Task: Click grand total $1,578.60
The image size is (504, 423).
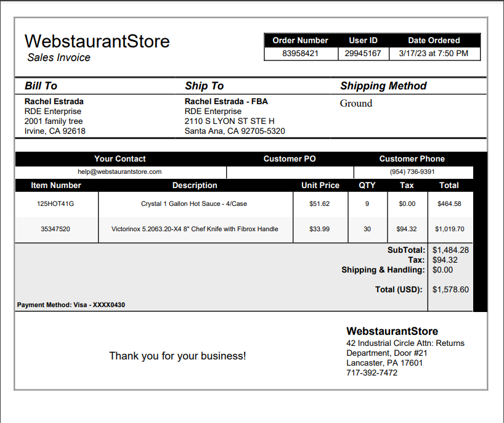Action: click(x=450, y=290)
